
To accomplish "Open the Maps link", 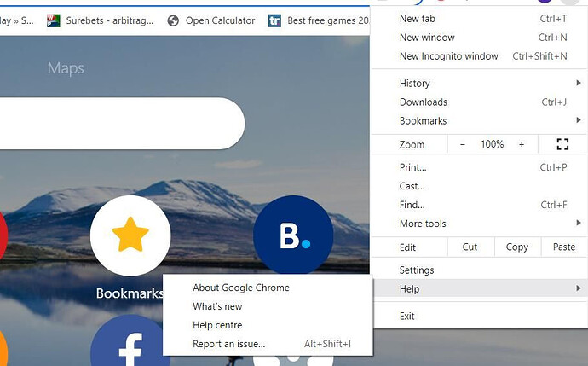I will [x=66, y=68].
